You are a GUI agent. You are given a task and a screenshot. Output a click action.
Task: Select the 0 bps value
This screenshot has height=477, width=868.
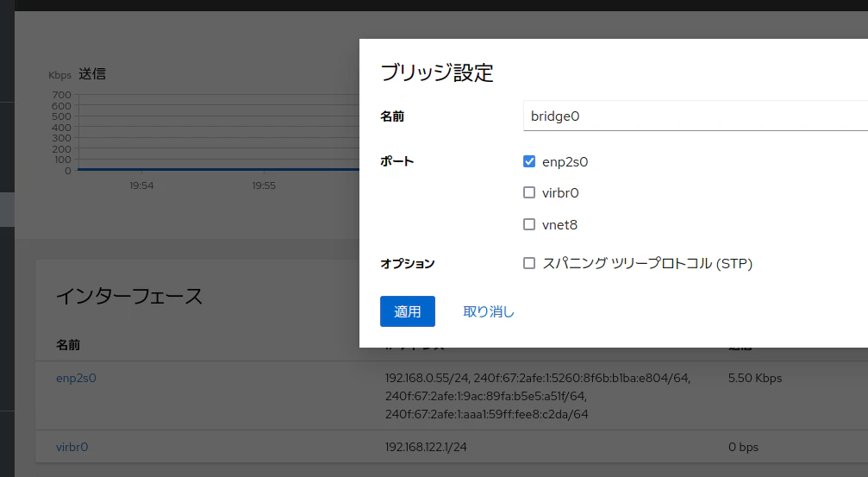744,447
